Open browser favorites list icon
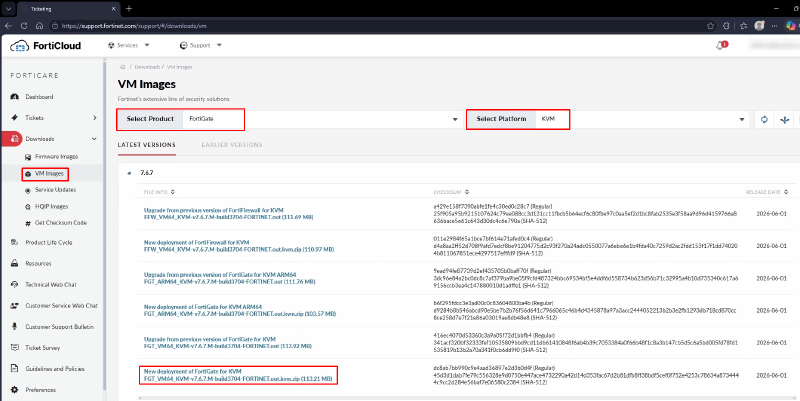The height and width of the screenshot is (401, 800). (743, 26)
